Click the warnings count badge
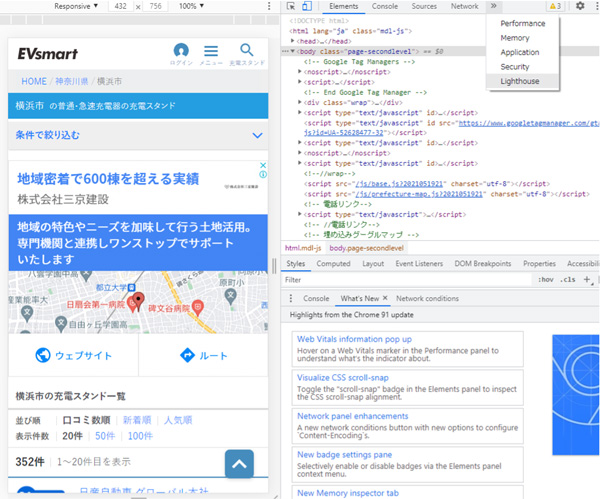 pyautogui.click(x=555, y=6)
